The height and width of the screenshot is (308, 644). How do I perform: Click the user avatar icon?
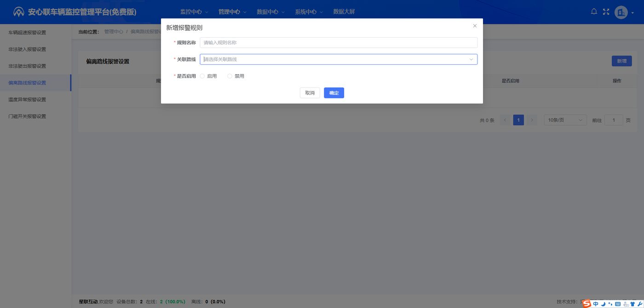pos(621,12)
